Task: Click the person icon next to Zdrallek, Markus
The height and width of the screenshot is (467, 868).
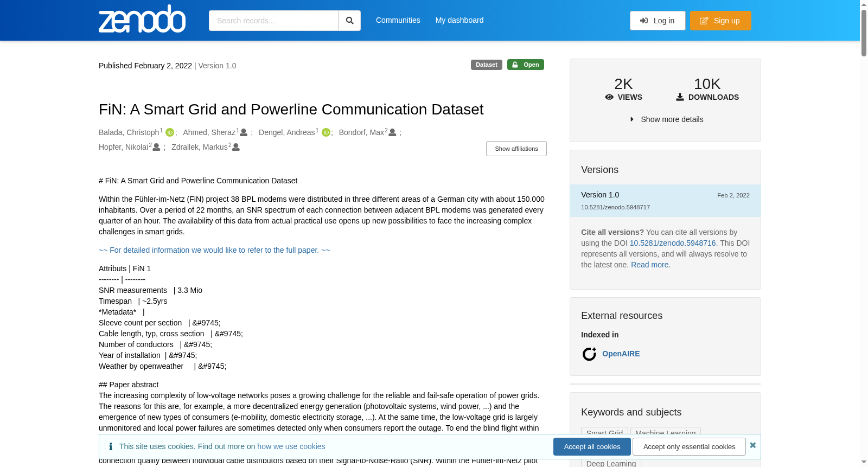Action: (236, 147)
